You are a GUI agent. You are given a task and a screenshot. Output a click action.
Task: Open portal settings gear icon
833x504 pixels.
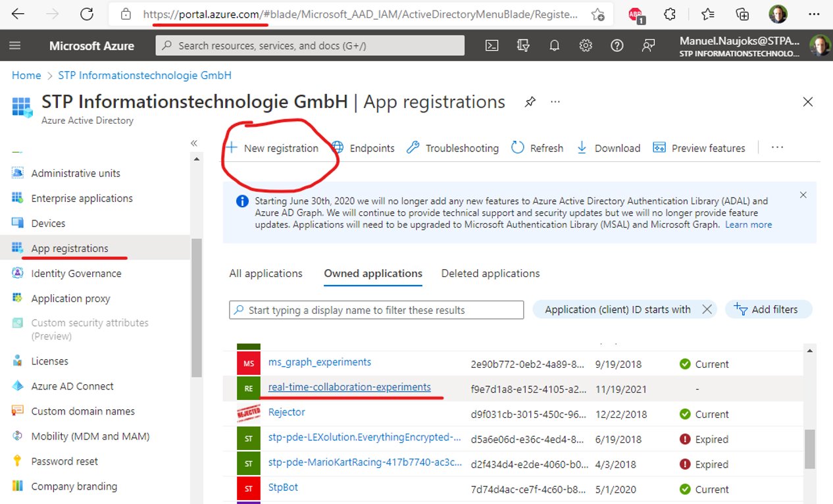tap(586, 45)
